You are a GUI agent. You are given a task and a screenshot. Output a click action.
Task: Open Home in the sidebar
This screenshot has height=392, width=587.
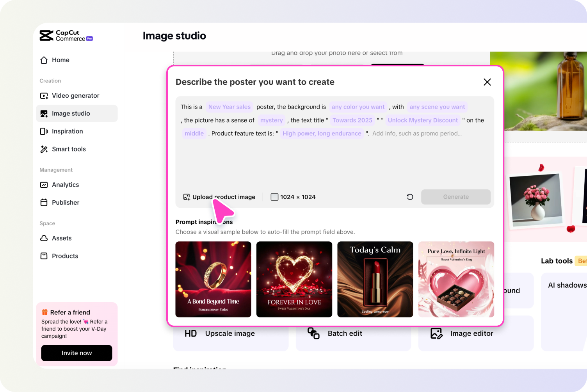coord(77,60)
